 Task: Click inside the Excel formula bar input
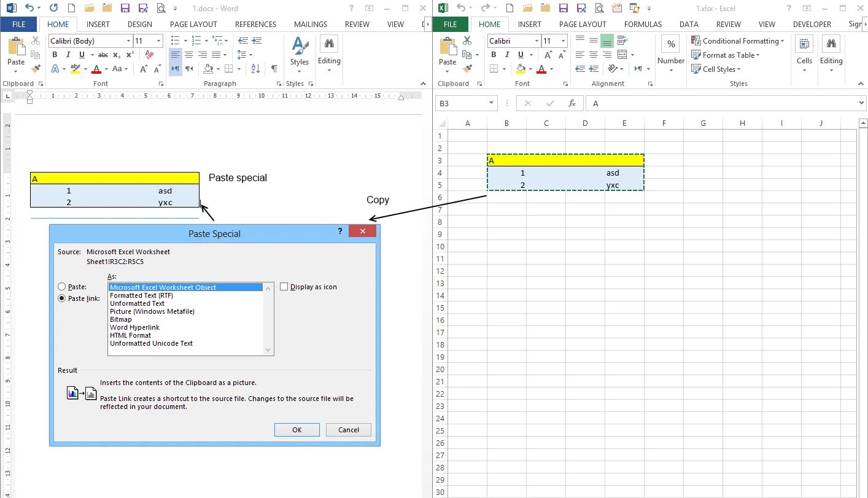pyautogui.click(x=721, y=103)
